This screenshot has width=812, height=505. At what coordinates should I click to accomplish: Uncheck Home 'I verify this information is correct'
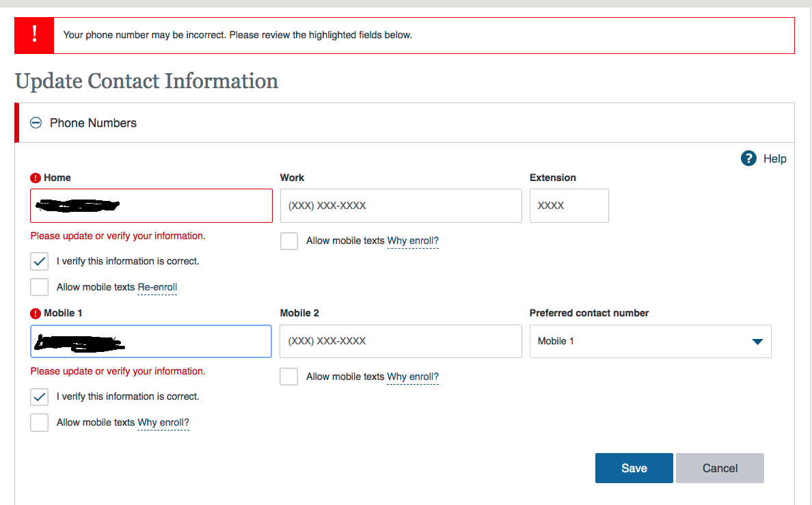click(x=40, y=262)
